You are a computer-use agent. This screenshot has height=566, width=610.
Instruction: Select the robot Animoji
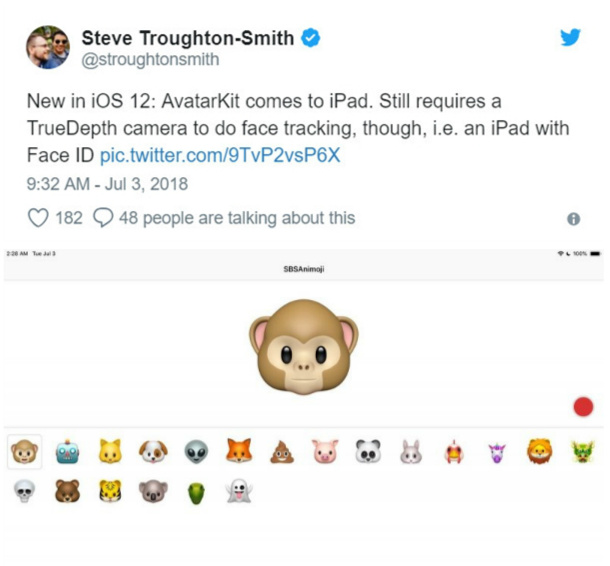[67, 452]
